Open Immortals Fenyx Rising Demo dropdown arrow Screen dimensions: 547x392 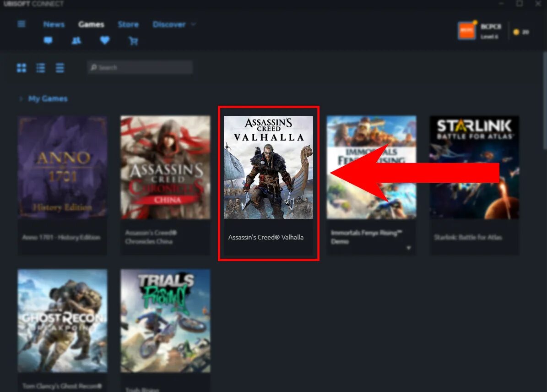409,248
